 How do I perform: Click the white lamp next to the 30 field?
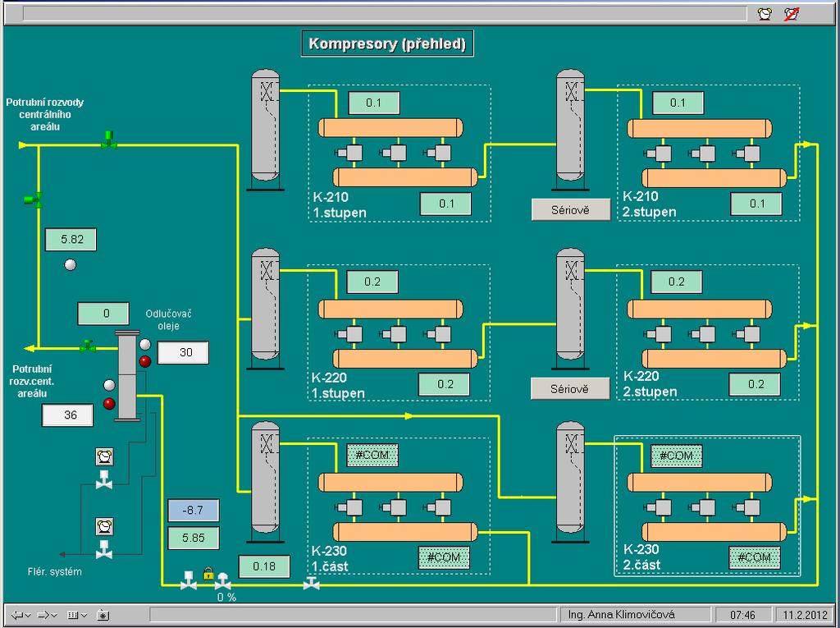pyautogui.click(x=145, y=344)
